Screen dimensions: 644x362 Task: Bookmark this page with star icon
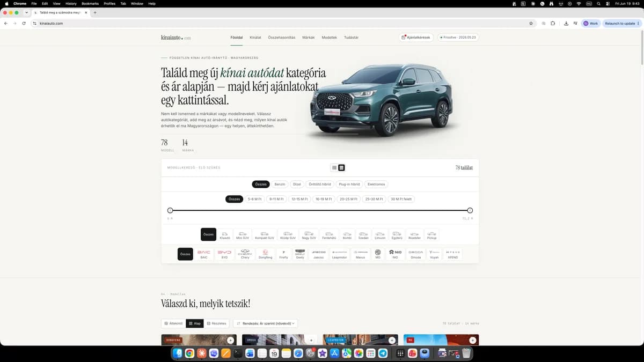[x=531, y=24]
